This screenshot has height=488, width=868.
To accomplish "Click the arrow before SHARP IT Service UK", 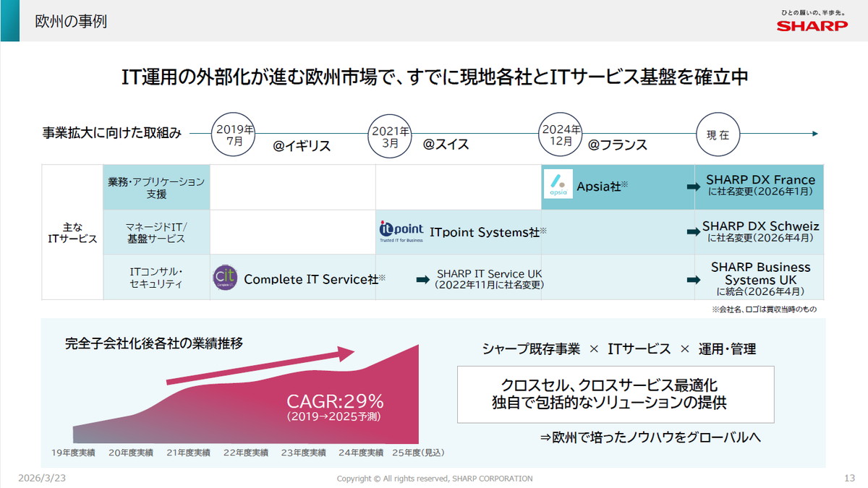I will click(423, 279).
